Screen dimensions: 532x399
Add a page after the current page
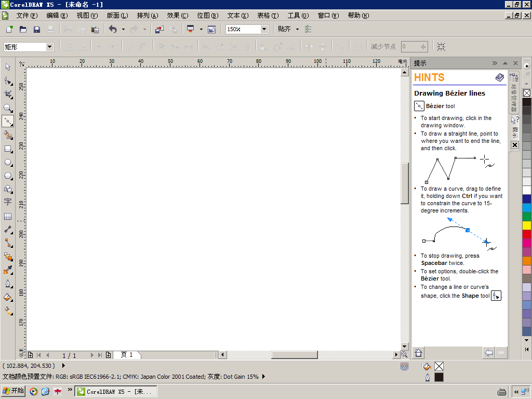click(x=108, y=355)
